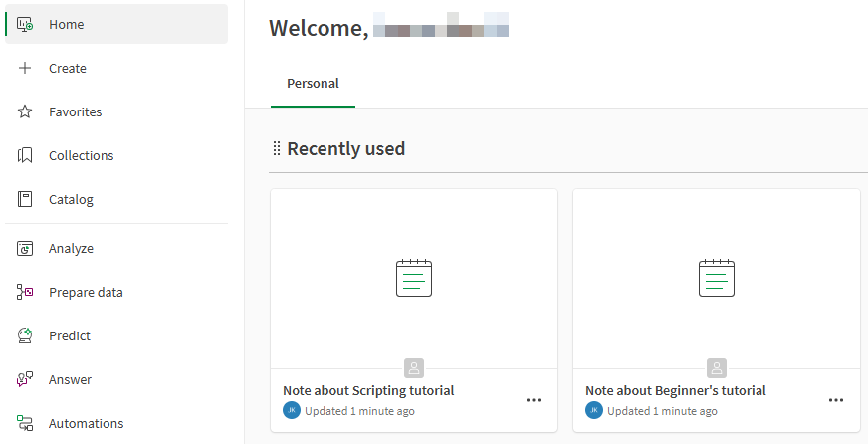The width and height of the screenshot is (868, 444).
Task: Click the Recently used section drag handle
Action: pyautogui.click(x=277, y=149)
